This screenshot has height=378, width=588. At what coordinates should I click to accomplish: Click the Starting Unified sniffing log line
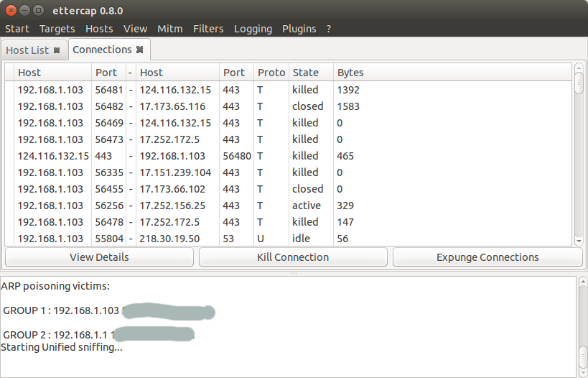(x=62, y=347)
